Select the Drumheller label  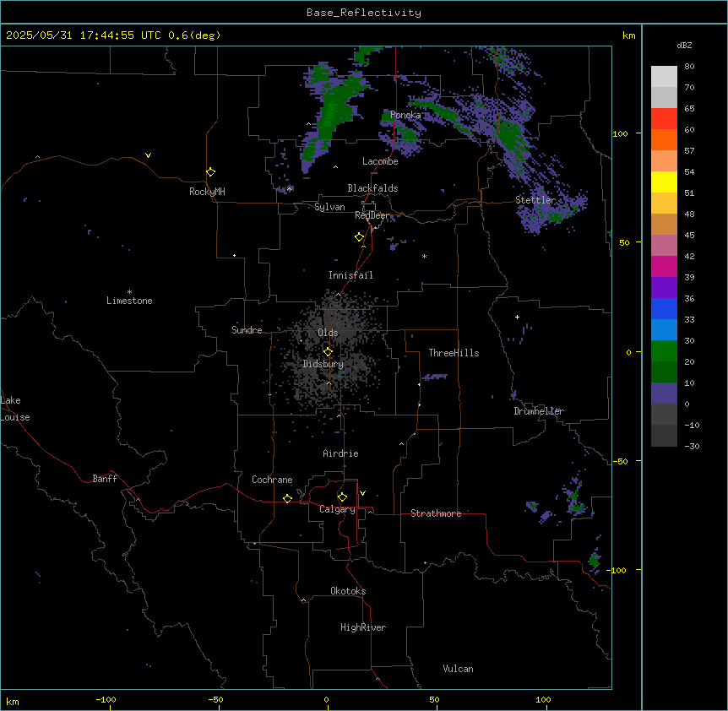[x=539, y=411]
